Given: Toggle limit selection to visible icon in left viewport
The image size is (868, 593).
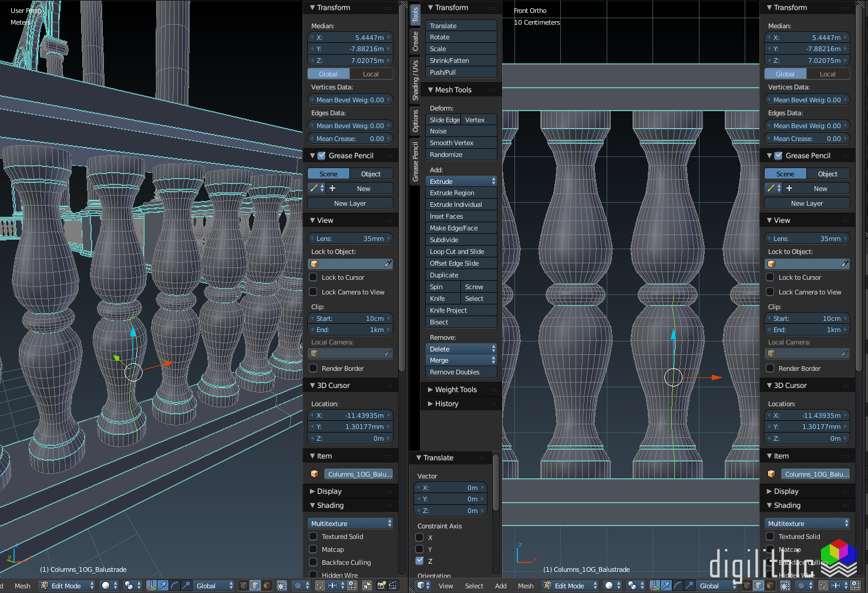Looking at the screenshot, I should tap(282, 585).
